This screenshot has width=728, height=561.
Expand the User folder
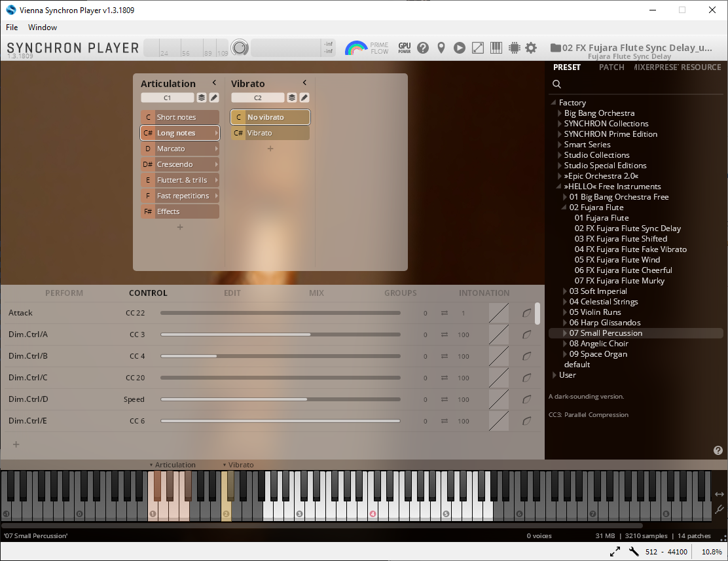click(555, 375)
